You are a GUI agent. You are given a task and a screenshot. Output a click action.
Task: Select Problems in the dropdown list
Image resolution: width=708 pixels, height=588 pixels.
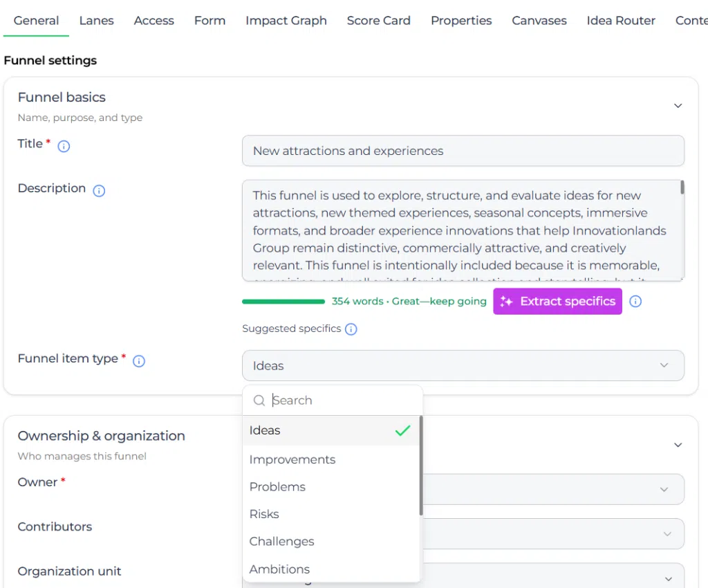pyautogui.click(x=331, y=487)
